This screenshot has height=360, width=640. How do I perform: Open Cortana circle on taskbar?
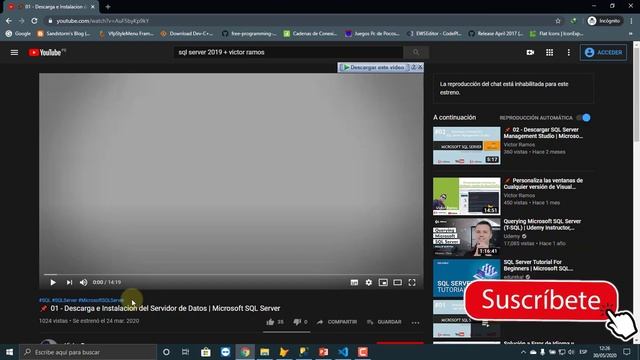click(x=166, y=352)
